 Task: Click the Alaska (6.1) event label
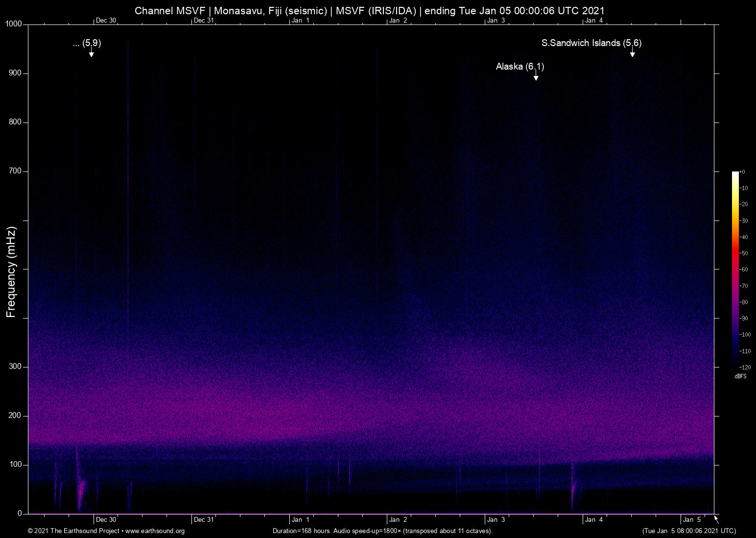coord(520,66)
